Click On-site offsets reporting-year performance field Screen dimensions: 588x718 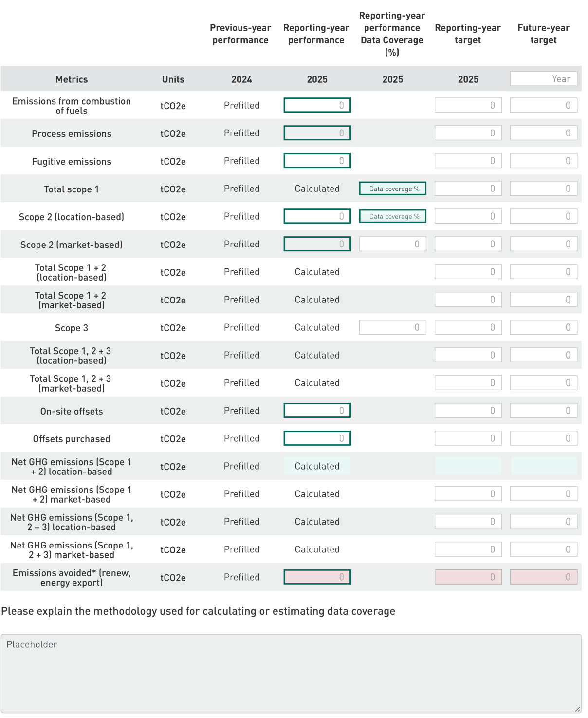317,411
